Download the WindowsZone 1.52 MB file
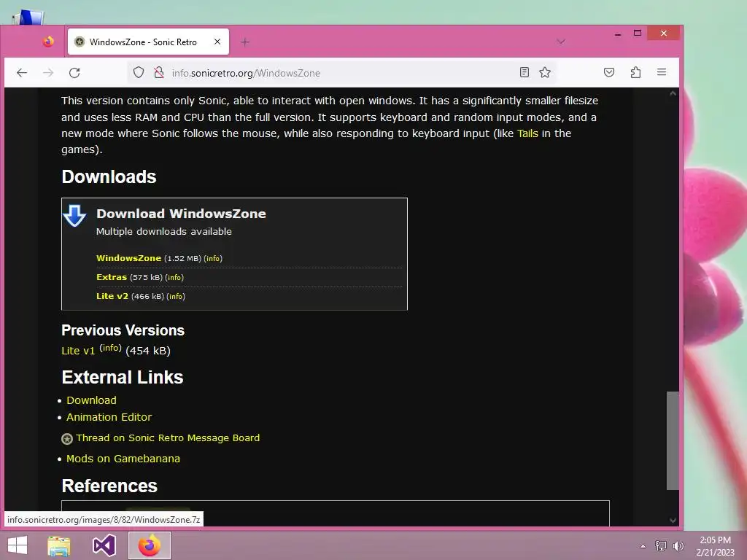 tap(128, 258)
